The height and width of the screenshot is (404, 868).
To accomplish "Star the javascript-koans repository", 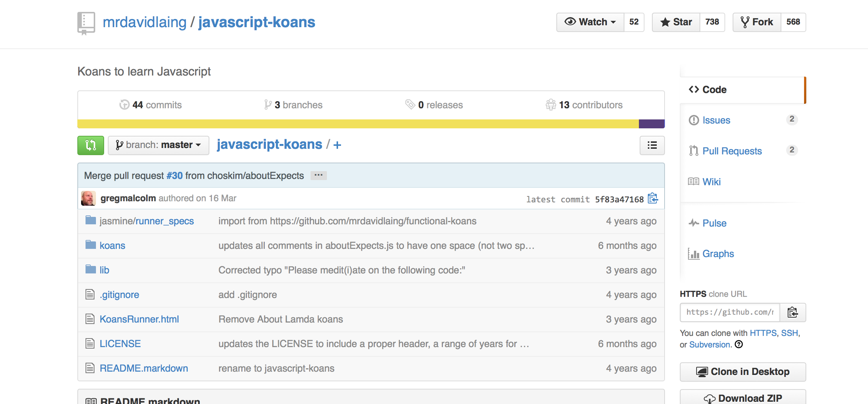I will [x=676, y=22].
